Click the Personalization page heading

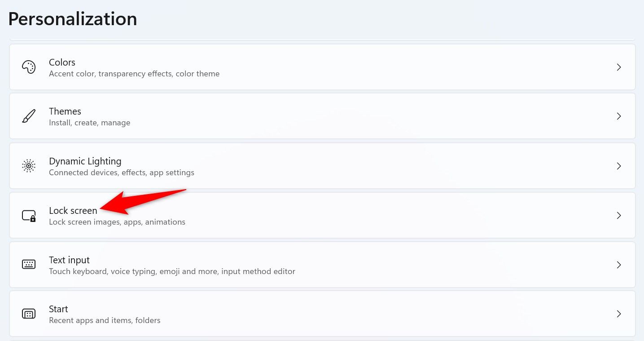tap(73, 19)
